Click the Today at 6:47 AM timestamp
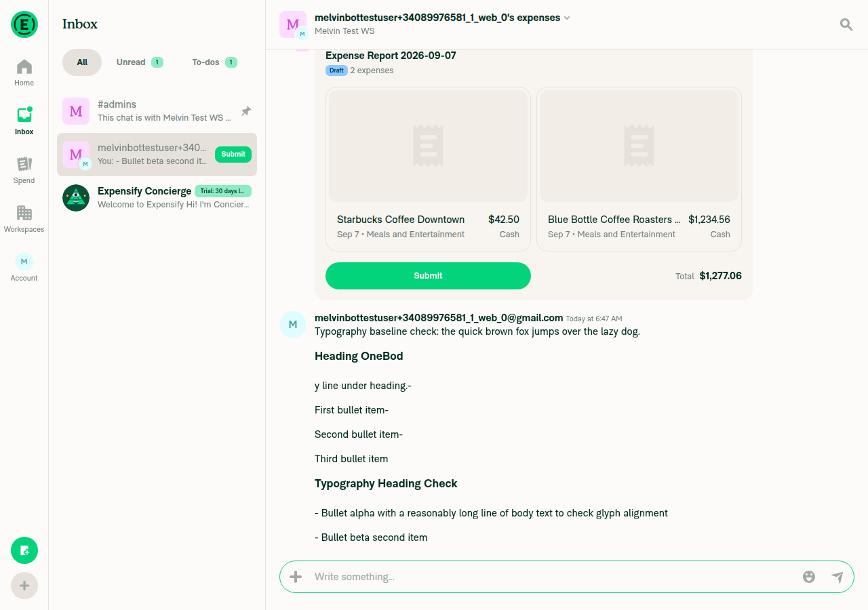Viewport: 868px width, 610px height. [594, 319]
